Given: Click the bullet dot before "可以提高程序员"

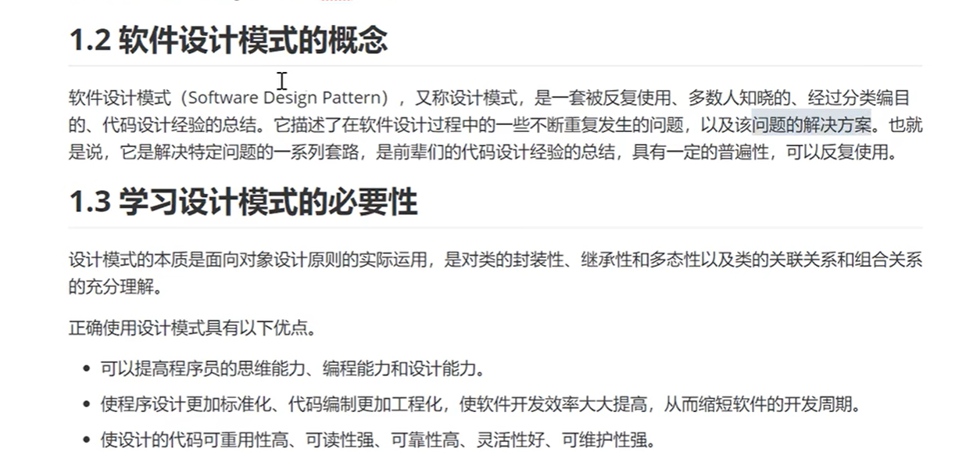Looking at the screenshot, I should (x=85, y=369).
